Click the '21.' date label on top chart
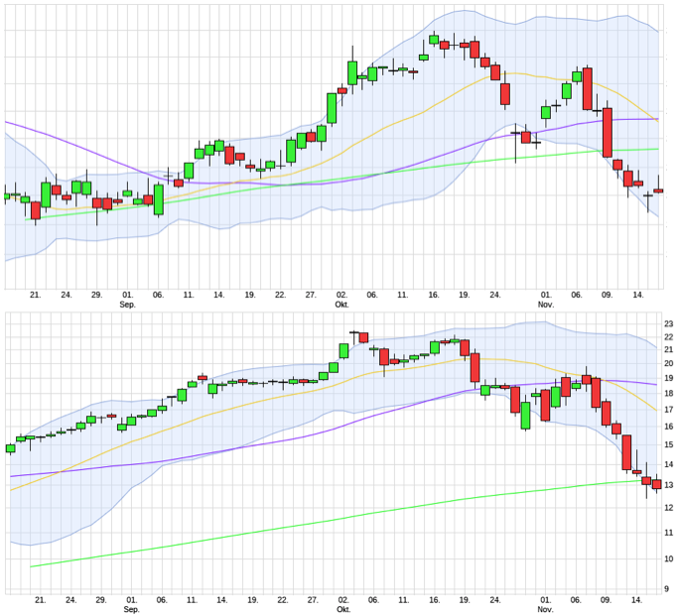This screenshot has height=616, width=679. [35, 295]
